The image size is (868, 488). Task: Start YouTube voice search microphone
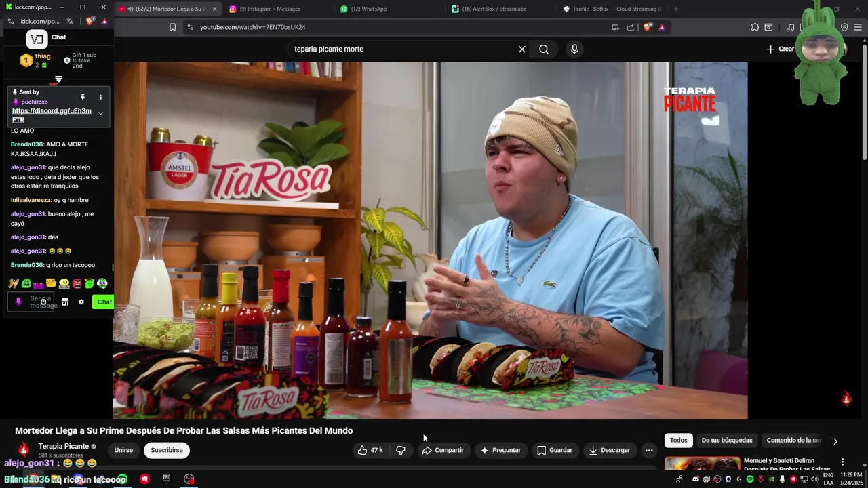[574, 49]
